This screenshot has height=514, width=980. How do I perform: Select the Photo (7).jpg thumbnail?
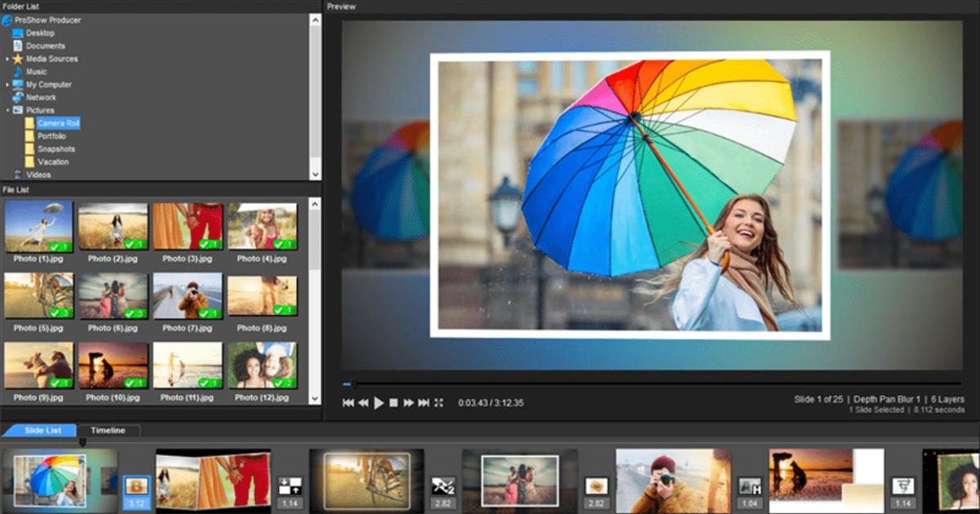pos(187,296)
